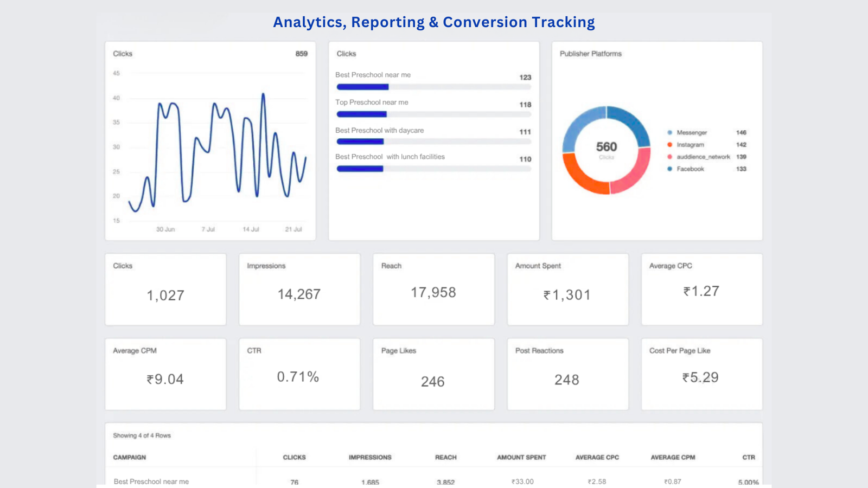
Task: Expand the Clicks keywords panel
Action: pos(346,54)
